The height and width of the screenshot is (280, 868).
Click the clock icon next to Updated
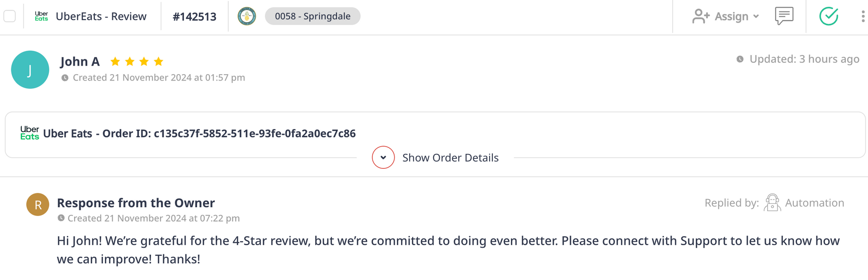coord(740,59)
